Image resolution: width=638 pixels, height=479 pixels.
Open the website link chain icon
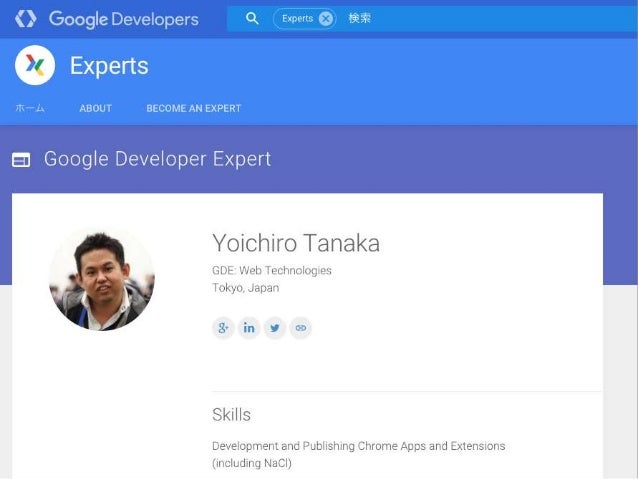click(x=301, y=328)
